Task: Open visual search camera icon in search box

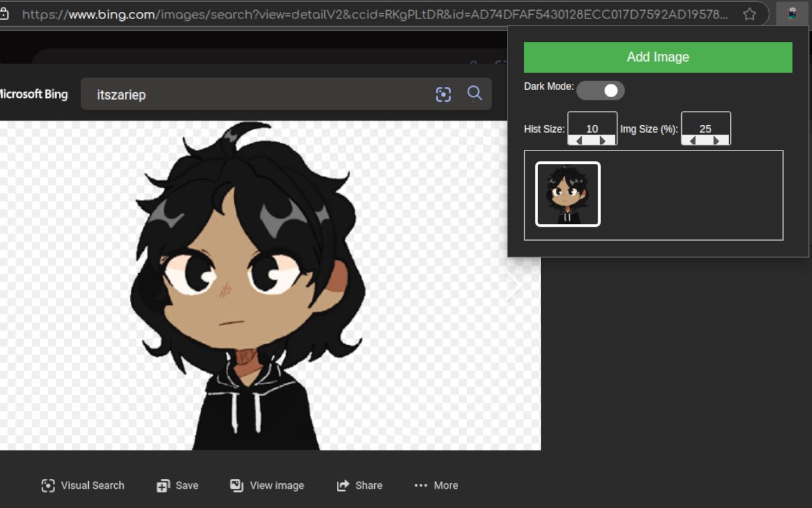Action: tap(443, 95)
